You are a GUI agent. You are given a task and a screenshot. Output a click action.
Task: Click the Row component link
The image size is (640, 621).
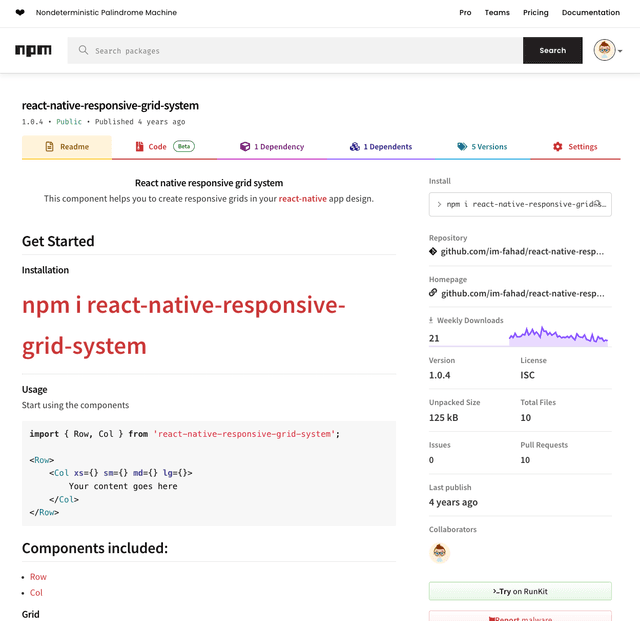pyautogui.click(x=38, y=577)
